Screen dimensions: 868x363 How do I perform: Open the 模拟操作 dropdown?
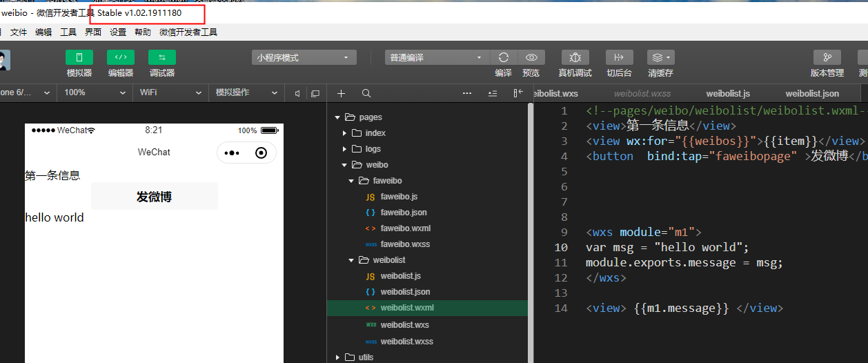click(246, 92)
